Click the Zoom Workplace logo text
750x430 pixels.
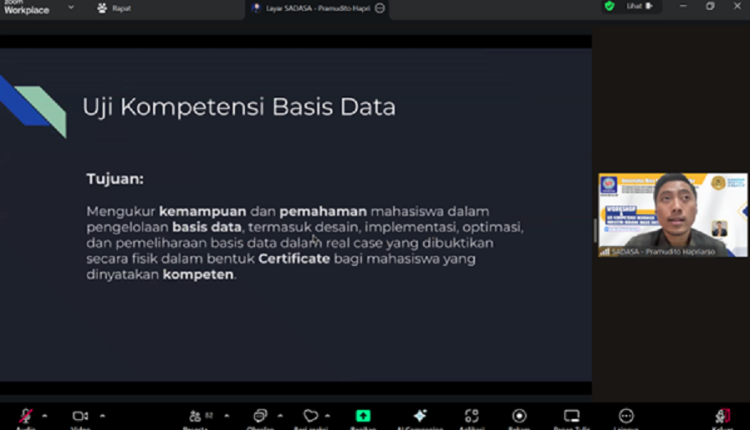click(26, 8)
